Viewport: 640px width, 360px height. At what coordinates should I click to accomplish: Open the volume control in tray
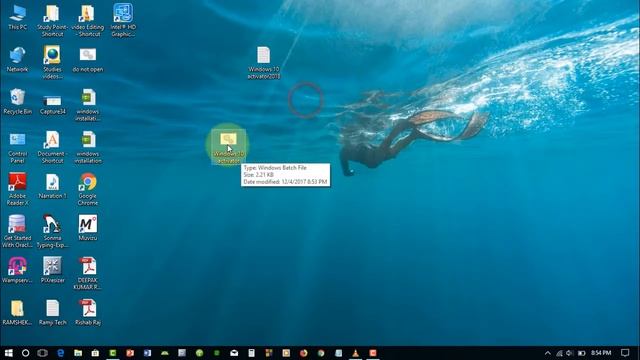pos(570,353)
